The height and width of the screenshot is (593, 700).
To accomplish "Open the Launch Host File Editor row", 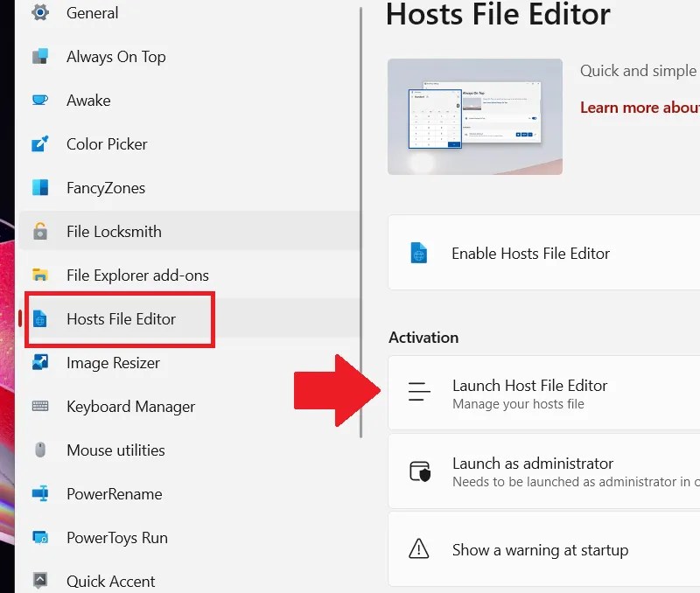I will point(541,392).
